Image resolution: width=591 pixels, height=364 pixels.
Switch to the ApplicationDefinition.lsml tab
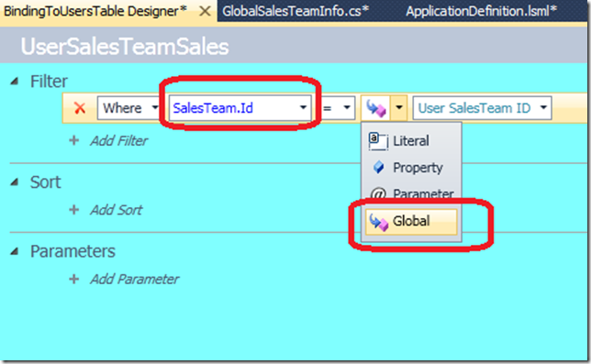pos(481,11)
